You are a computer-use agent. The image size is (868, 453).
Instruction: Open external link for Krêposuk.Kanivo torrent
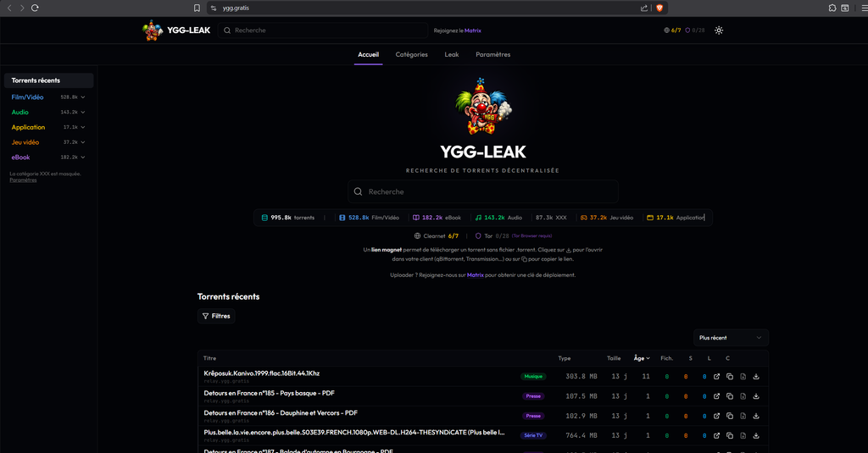point(716,377)
